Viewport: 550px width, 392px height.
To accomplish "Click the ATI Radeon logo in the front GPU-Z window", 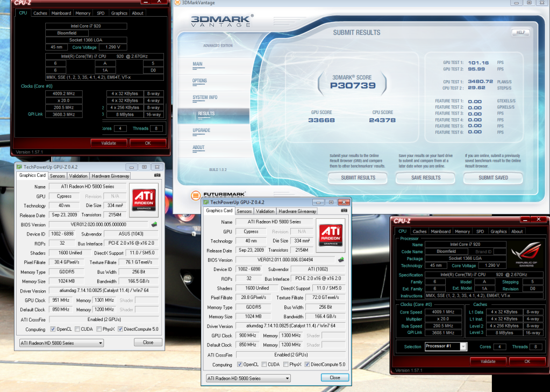I will [x=330, y=235].
